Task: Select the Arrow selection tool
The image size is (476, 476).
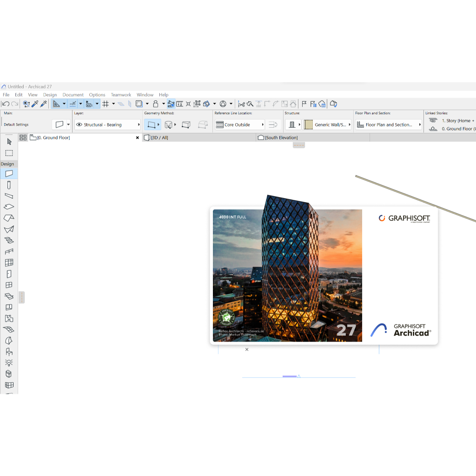Action: tap(9, 141)
